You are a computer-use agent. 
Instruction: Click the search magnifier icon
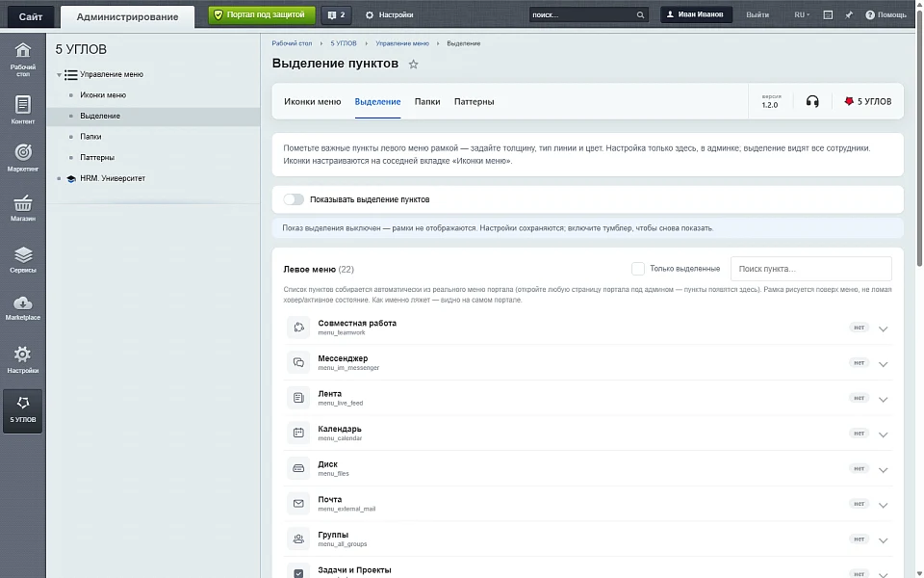coord(641,14)
